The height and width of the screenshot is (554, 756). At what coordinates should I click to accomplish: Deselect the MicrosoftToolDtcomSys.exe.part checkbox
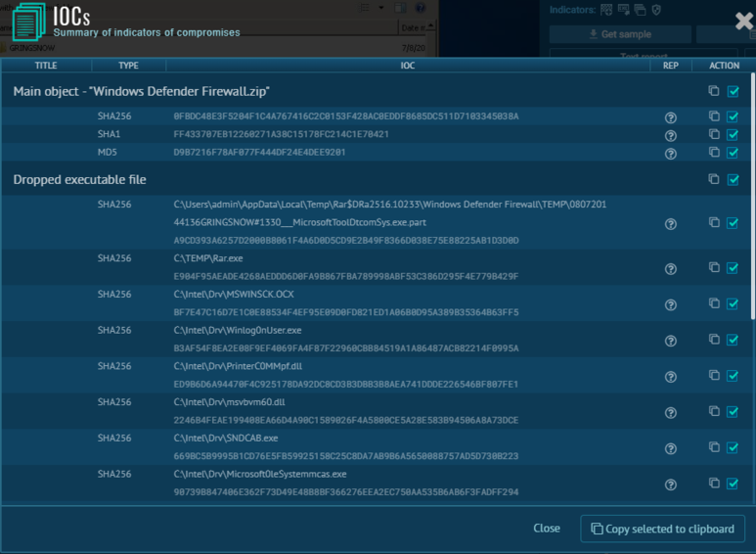coord(733,223)
